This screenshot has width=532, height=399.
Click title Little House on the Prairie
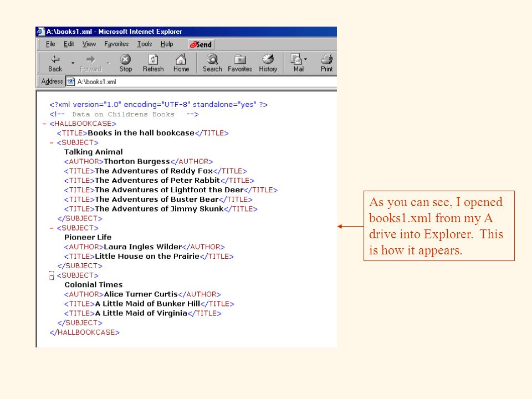tap(147, 257)
